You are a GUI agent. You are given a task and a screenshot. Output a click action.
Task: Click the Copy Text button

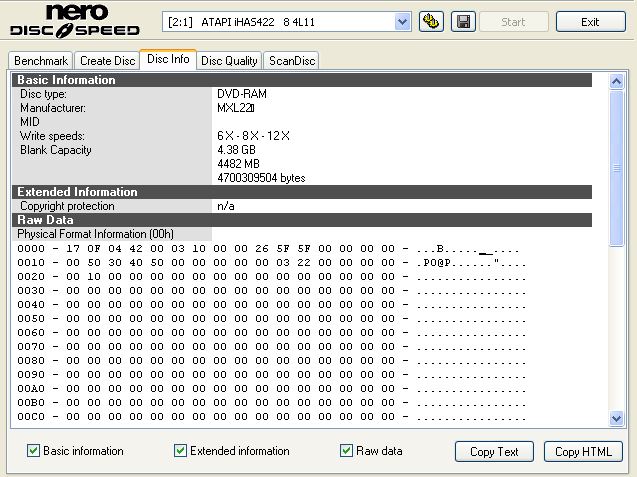494,451
